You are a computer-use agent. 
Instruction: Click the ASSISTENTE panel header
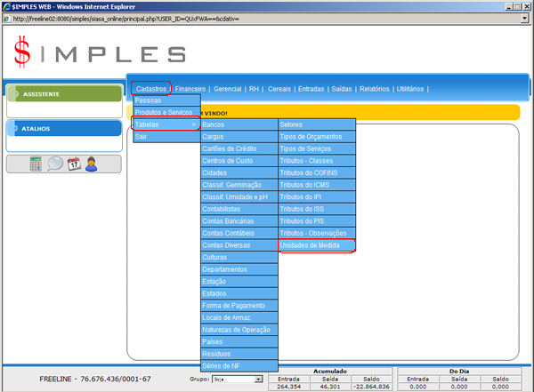coord(64,92)
